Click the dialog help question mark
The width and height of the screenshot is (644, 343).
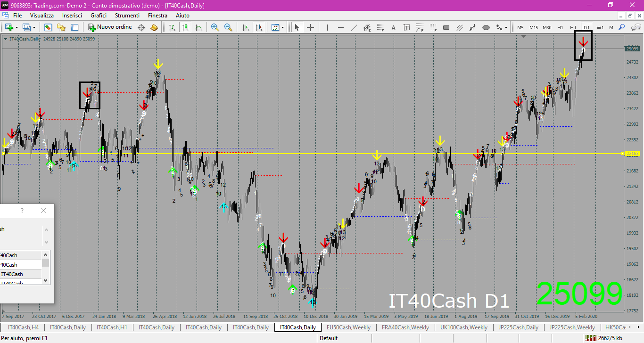(22, 211)
